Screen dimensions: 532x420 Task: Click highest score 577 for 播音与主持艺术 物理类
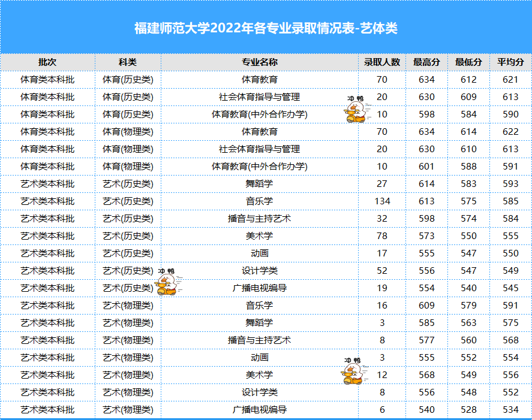tap(426, 340)
